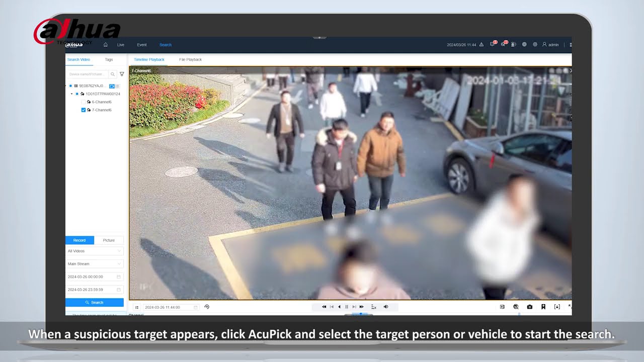Open calendar icon of the end time field
The width and height of the screenshot is (644, 362).
coord(119,290)
